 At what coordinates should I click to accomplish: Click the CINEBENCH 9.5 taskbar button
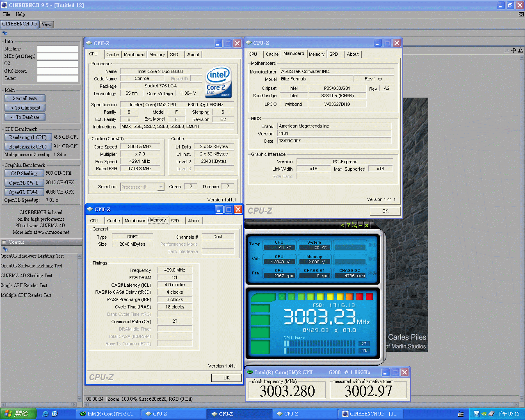[371, 414]
